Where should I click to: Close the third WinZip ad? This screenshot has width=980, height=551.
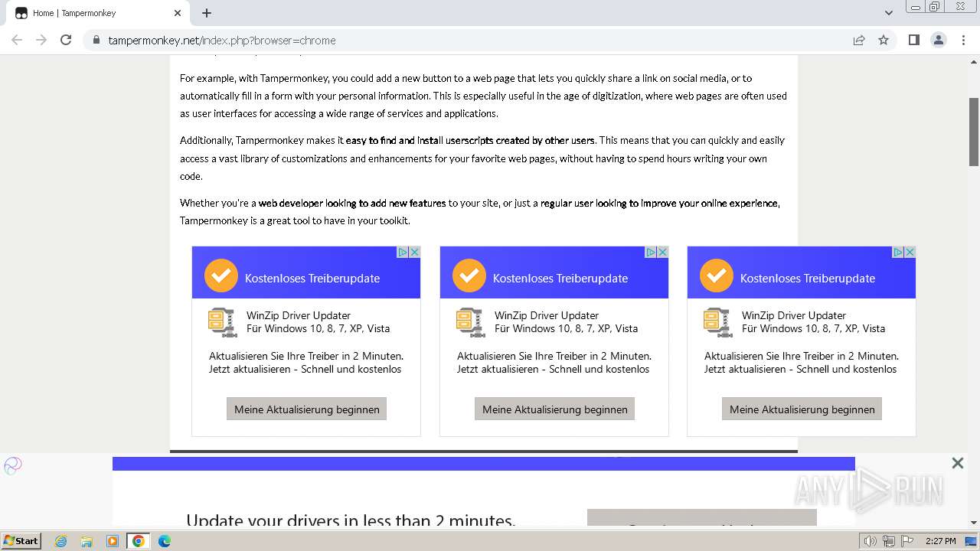coord(910,252)
